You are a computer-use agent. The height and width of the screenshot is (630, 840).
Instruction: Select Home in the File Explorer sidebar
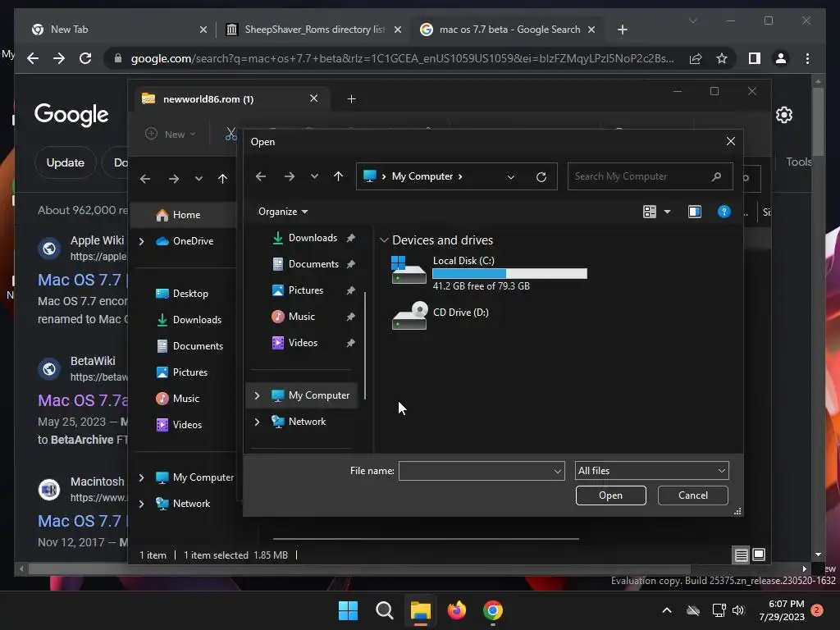click(185, 215)
